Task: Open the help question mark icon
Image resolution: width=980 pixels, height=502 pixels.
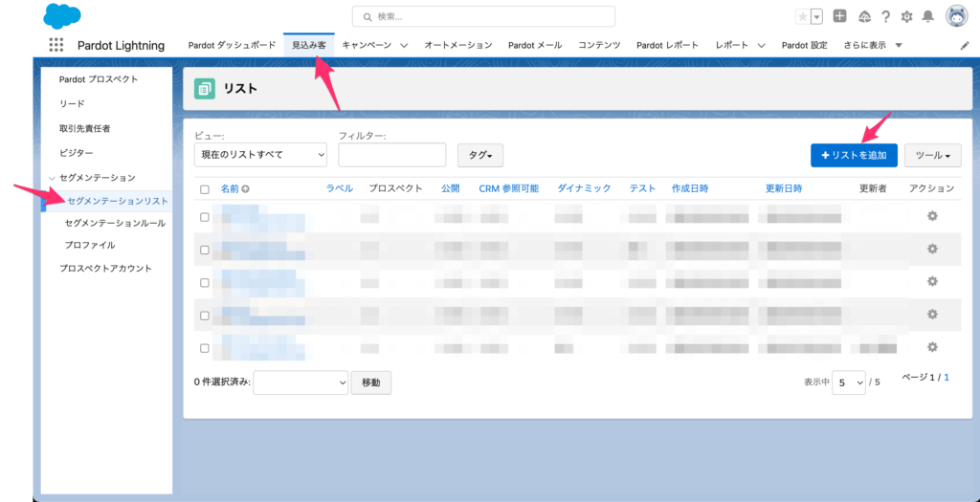Action: (x=885, y=17)
